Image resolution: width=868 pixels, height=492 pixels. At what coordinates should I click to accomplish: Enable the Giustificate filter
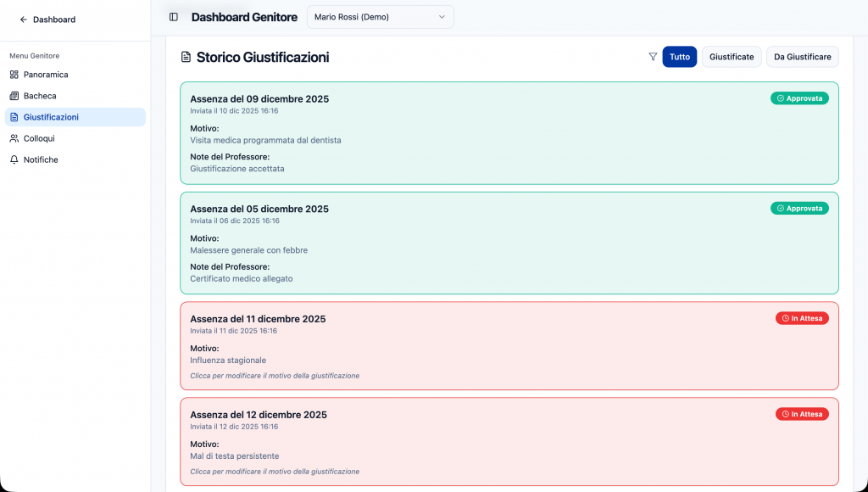[x=731, y=56]
